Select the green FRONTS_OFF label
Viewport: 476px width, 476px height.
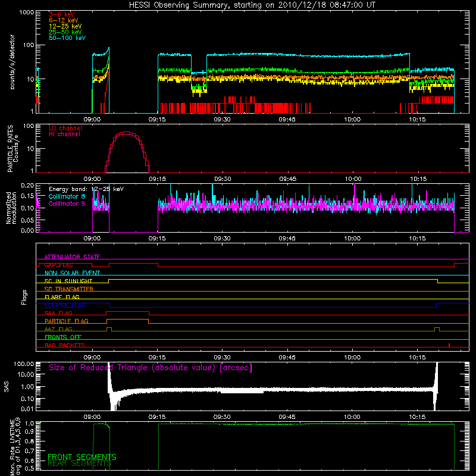pos(63,337)
